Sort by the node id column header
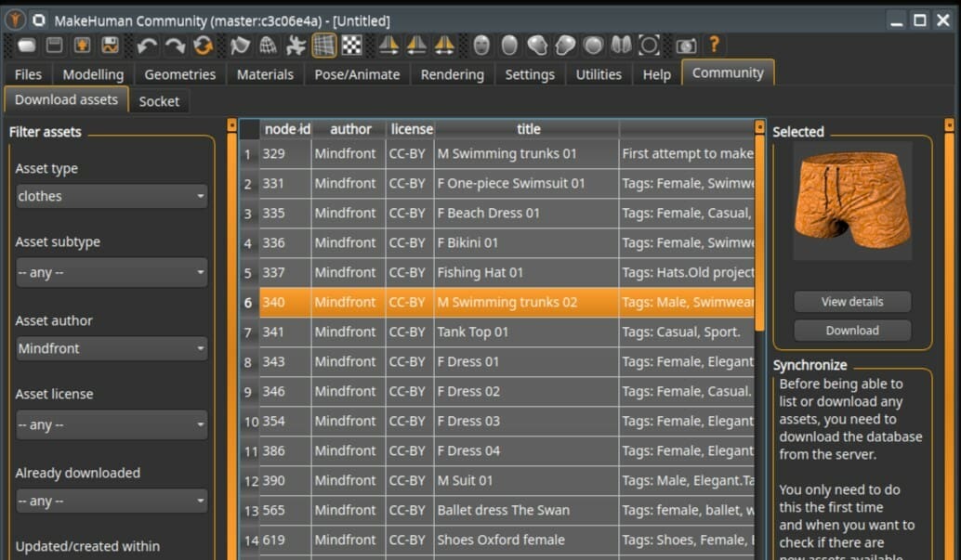Screen dimensions: 961x560 [x=287, y=129]
